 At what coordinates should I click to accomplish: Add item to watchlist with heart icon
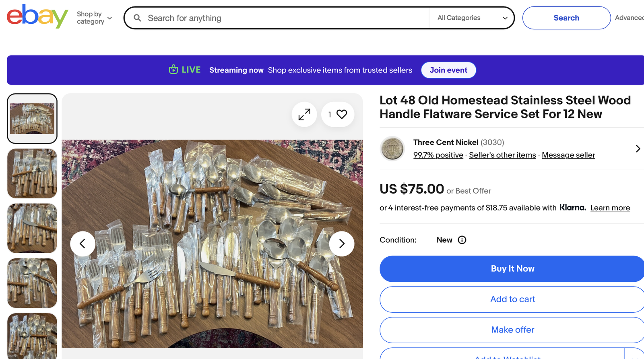[341, 115]
